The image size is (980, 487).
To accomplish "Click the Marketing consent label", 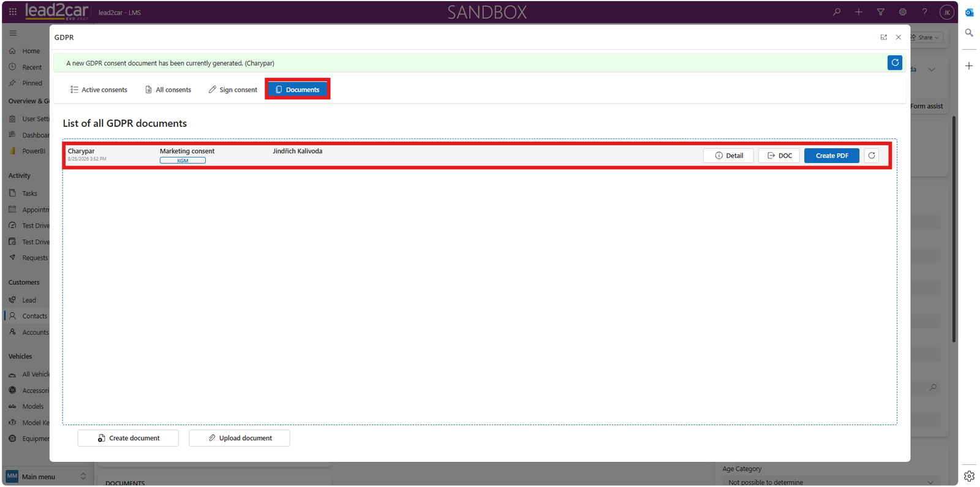I will tap(187, 151).
